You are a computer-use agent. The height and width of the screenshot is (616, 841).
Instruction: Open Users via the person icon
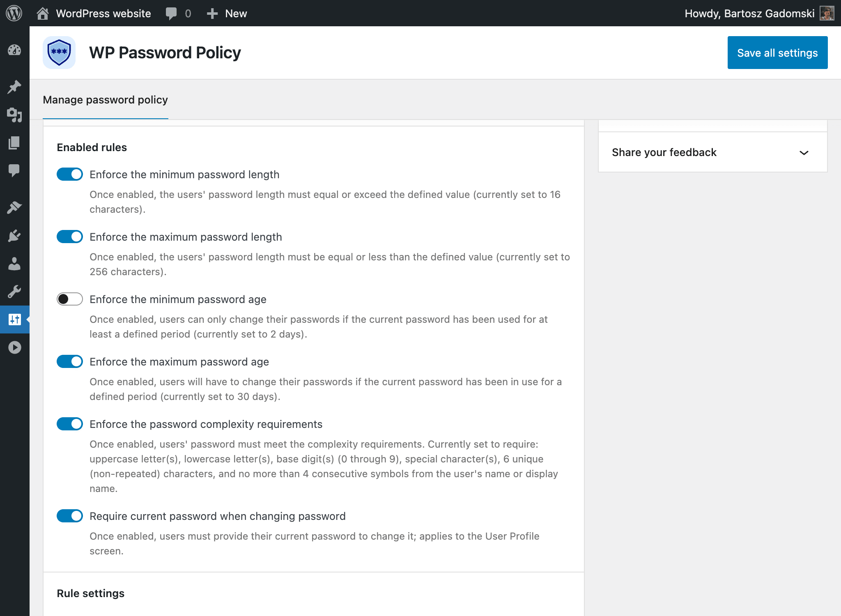point(14,264)
